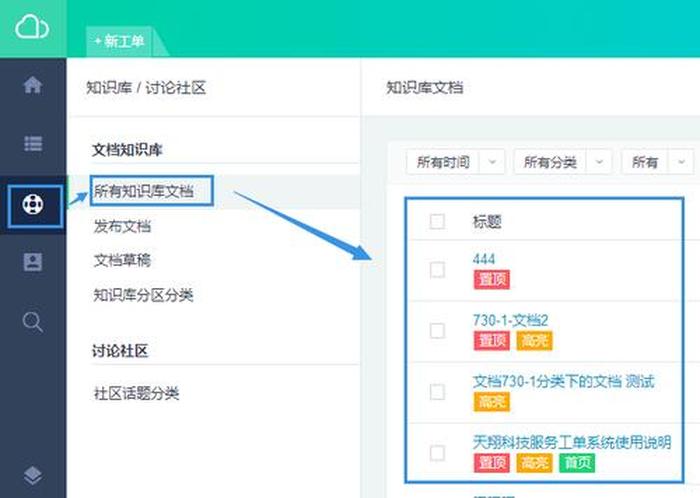This screenshot has height=498, width=700.
Task: Click the 高亮 tag under 天翔科技服务工单系统使用说明
Action: 534,463
